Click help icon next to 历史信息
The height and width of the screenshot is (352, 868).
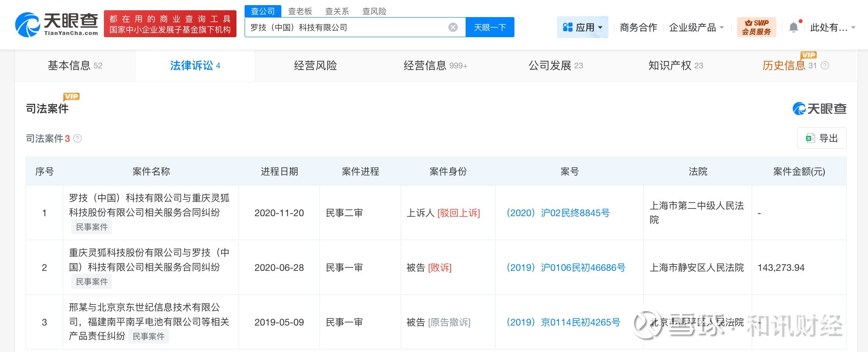[825, 65]
